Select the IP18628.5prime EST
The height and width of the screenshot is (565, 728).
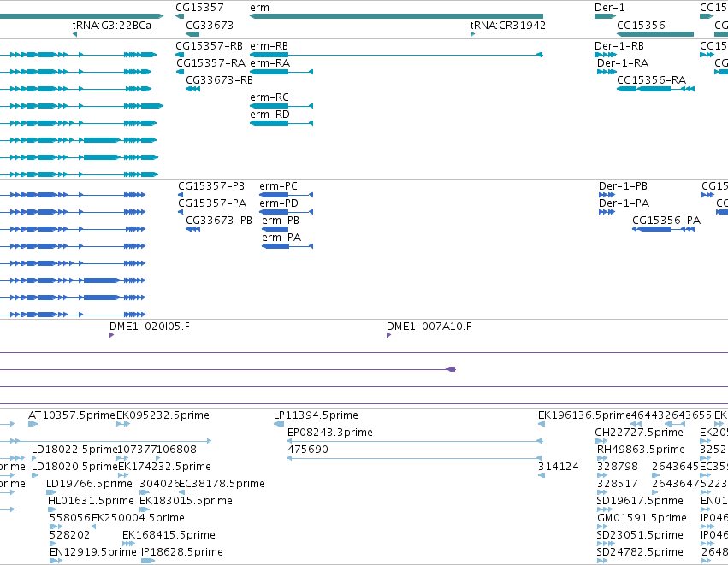[x=148, y=561]
